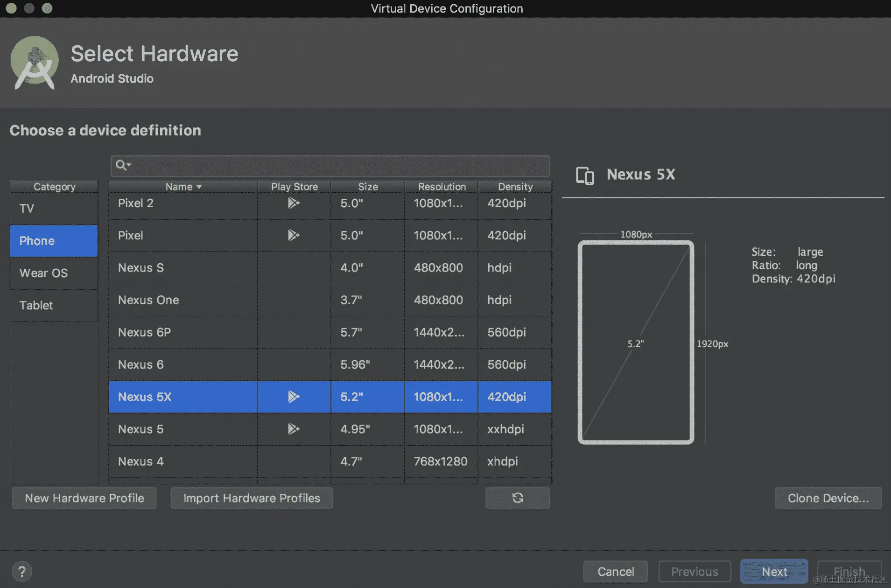Click the Nexus 5X device preview outline
Viewport: 891px width, 588px height.
click(x=636, y=342)
